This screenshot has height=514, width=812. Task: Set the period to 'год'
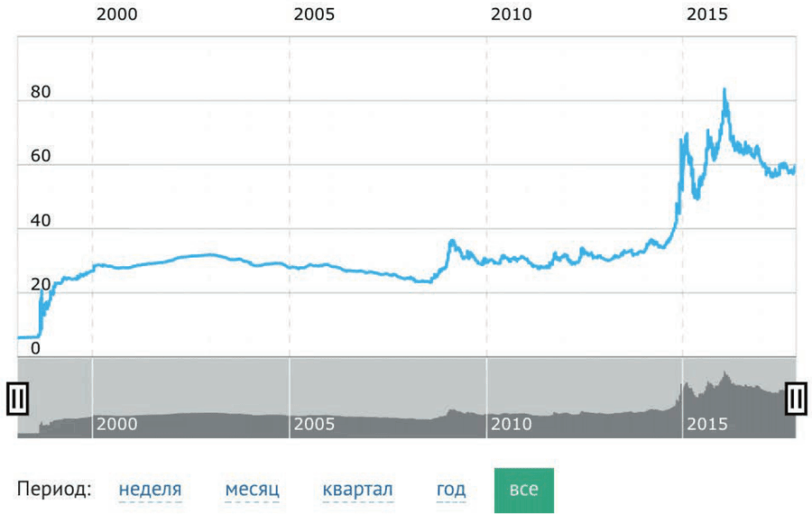coord(451,489)
